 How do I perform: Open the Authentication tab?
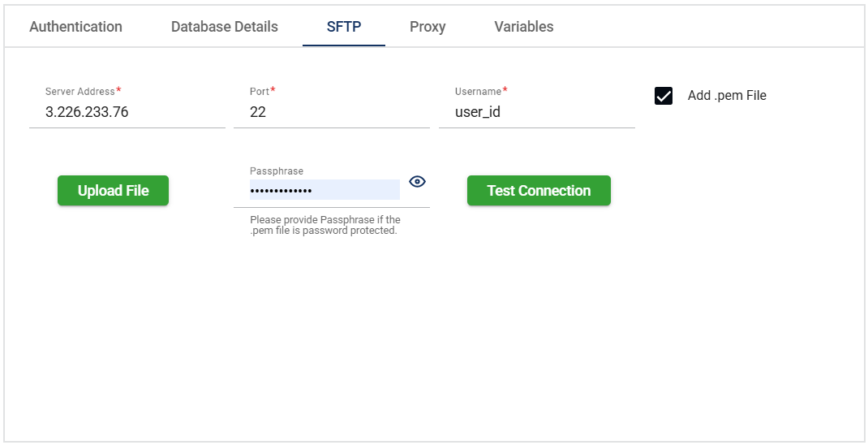click(75, 27)
